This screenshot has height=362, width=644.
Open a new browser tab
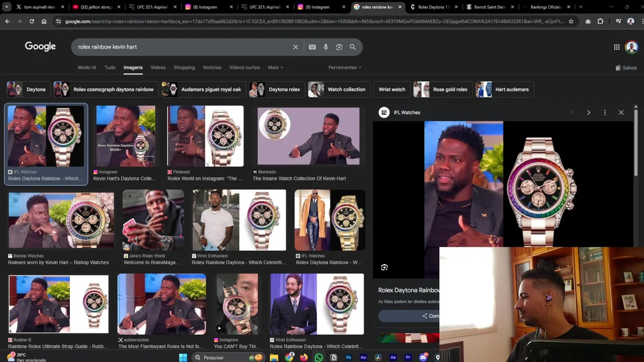pos(581,7)
